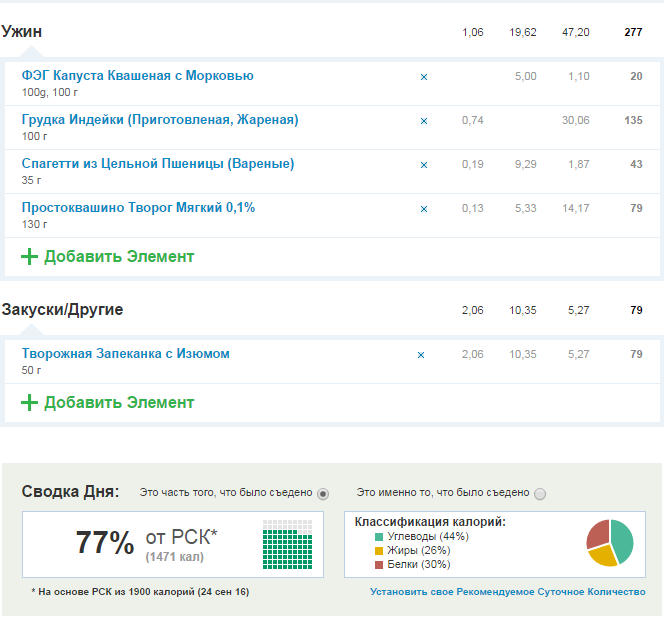Open Грудка Индейки food details
The image size is (664, 640).
pyautogui.click(x=159, y=120)
